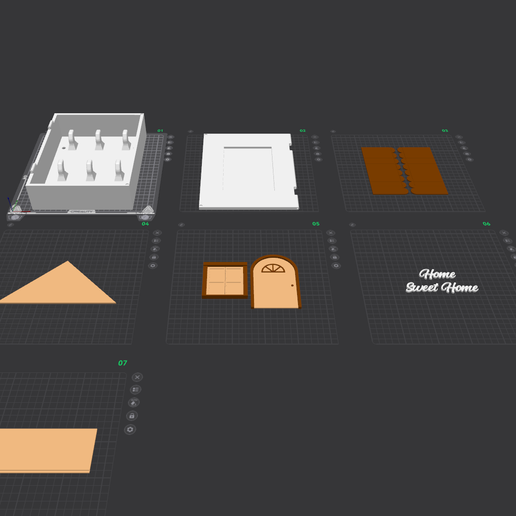The width and height of the screenshot is (516, 516).
Task: Select the 'Home Sweet Home' text model
Action: 442,281
